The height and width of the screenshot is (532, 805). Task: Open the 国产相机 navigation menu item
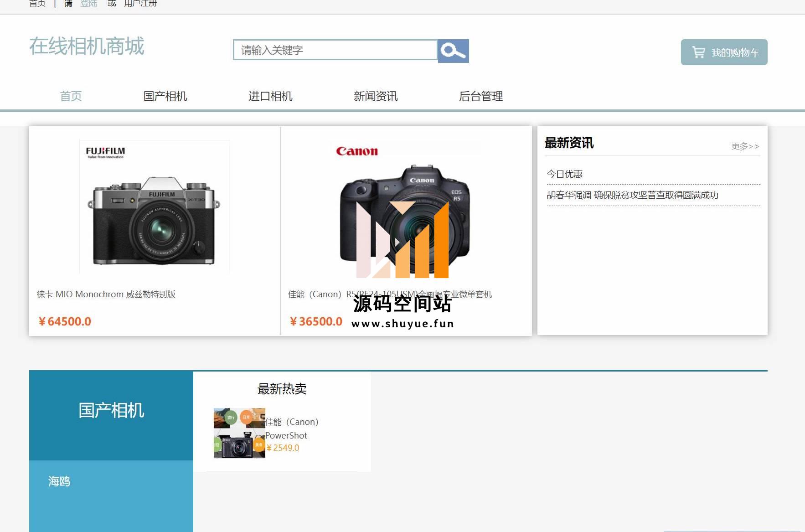(165, 96)
